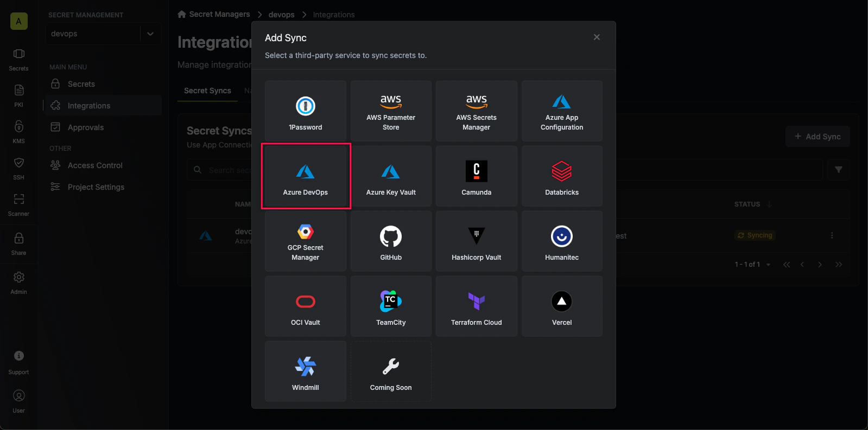This screenshot has height=430, width=868.
Task: Open the Share section
Action: point(18,244)
